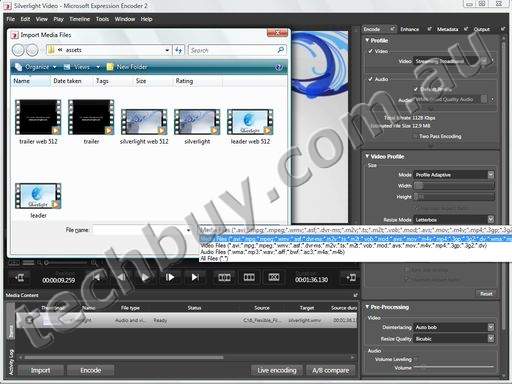Play the video preview
The height and width of the screenshot is (384, 512).
(x=145, y=277)
